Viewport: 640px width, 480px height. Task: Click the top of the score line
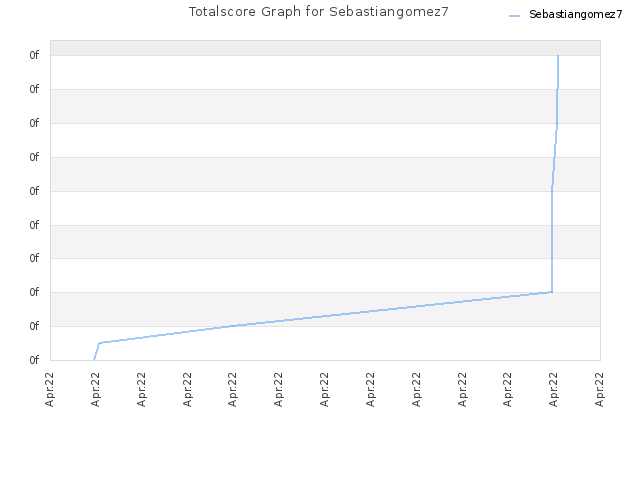click(558, 56)
